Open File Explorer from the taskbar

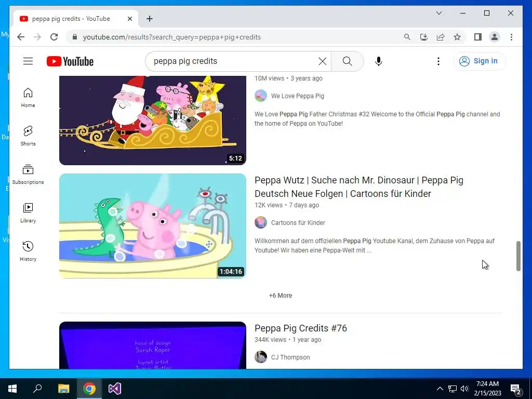[x=63, y=389]
